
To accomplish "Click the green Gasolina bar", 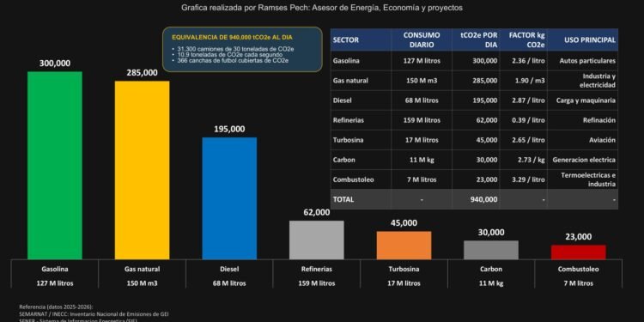I will [x=55, y=166].
